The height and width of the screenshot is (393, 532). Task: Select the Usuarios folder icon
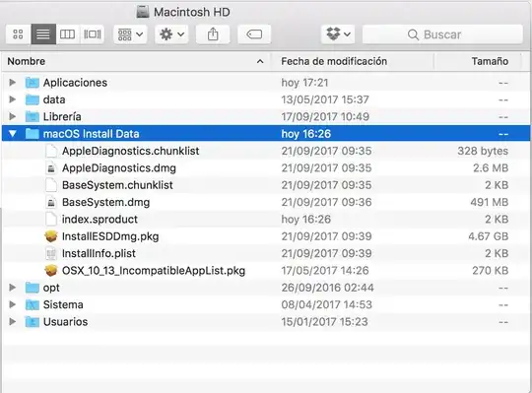click(x=33, y=322)
